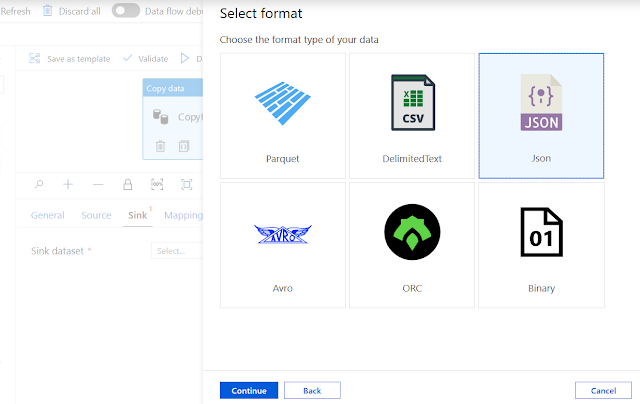The width and height of the screenshot is (640, 404).
Task: Click the 'Select format' panel heading
Action: point(261,13)
